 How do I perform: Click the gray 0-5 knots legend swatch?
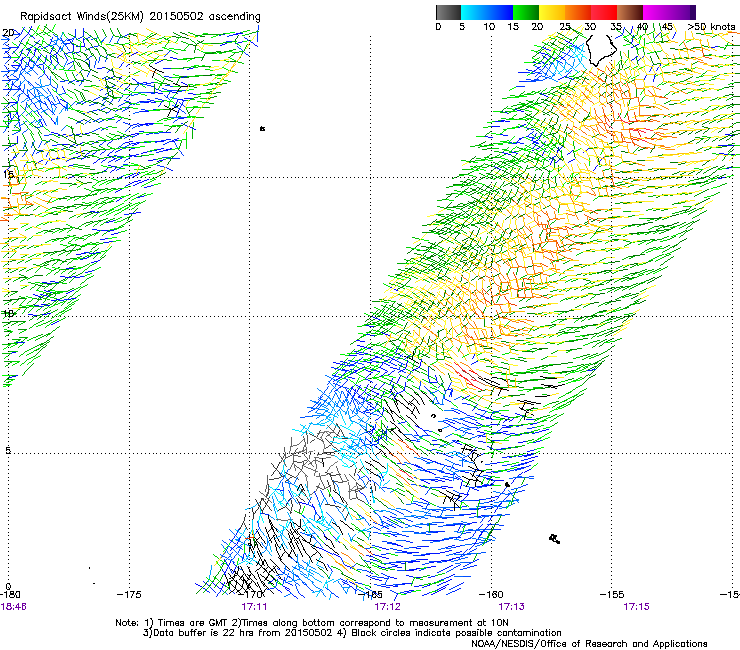(x=448, y=12)
